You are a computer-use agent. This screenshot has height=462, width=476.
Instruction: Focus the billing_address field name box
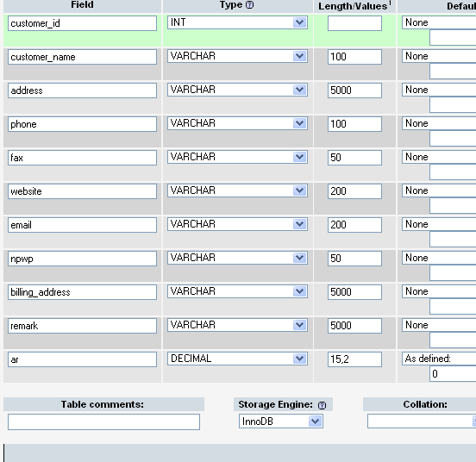pyautogui.click(x=82, y=292)
